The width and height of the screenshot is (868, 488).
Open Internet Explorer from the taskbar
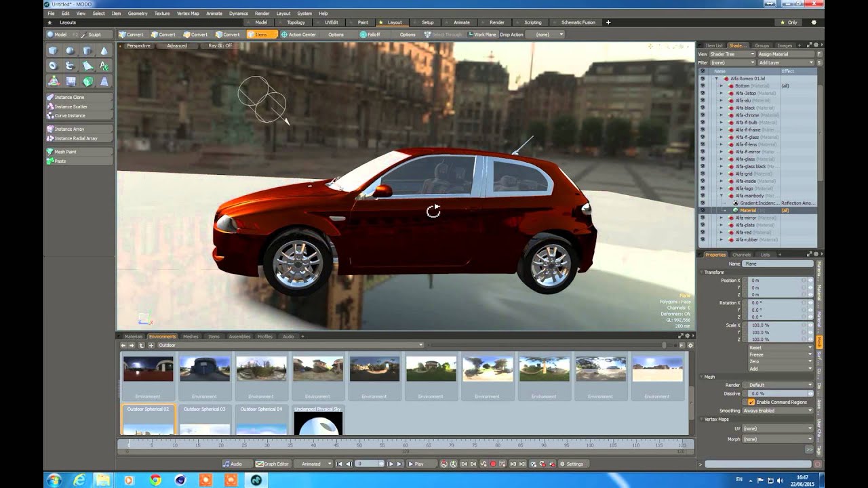coord(79,480)
